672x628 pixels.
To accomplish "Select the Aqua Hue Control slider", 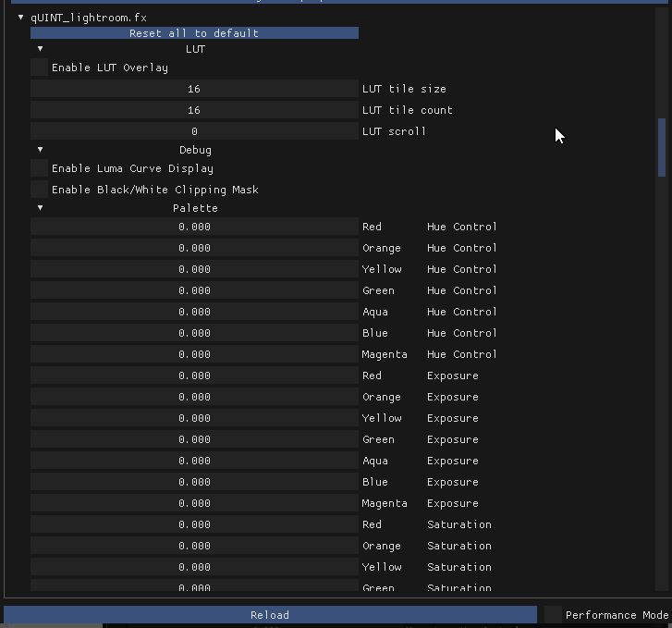I will point(194,312).
